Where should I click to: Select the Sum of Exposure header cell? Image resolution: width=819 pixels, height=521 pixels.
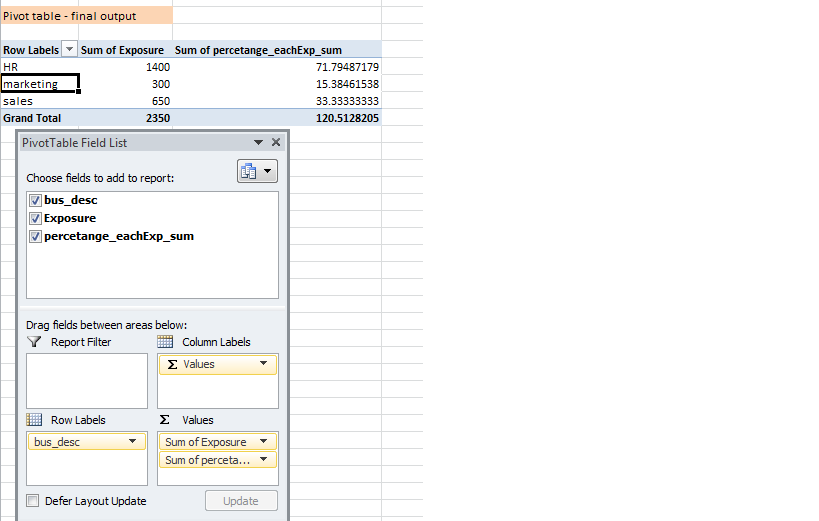[125, 50]
